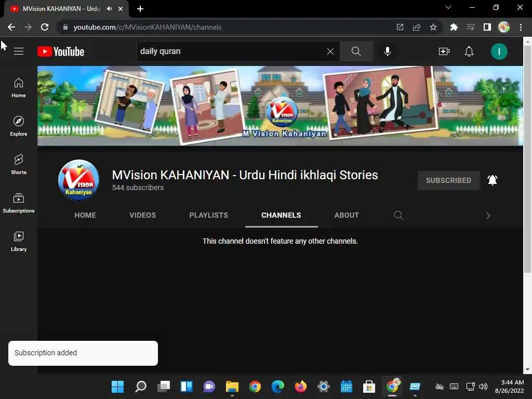
Task: Click the YouTube logo
Action: tap(61, 51)
